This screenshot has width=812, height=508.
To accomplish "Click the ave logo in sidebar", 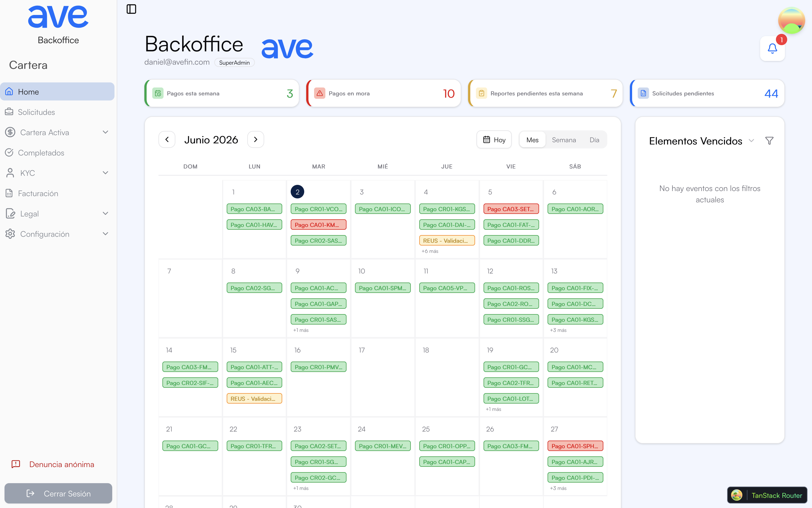I will (x=58, y=16).
